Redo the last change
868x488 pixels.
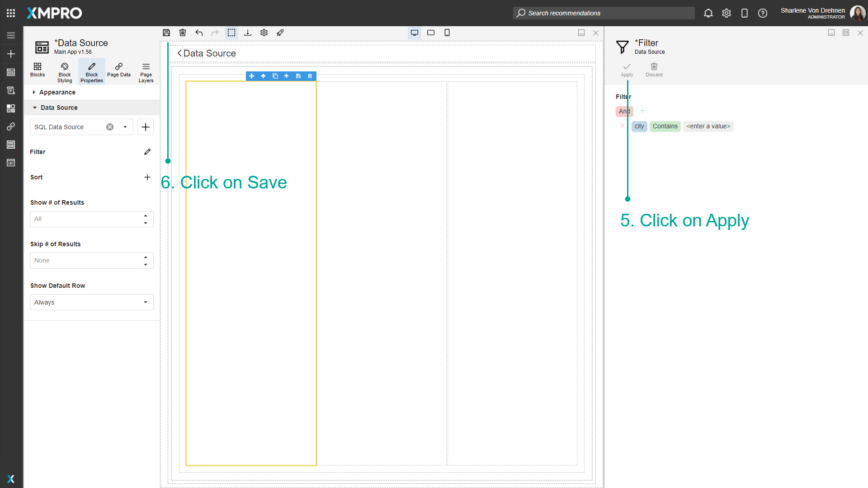pos(215,33)
